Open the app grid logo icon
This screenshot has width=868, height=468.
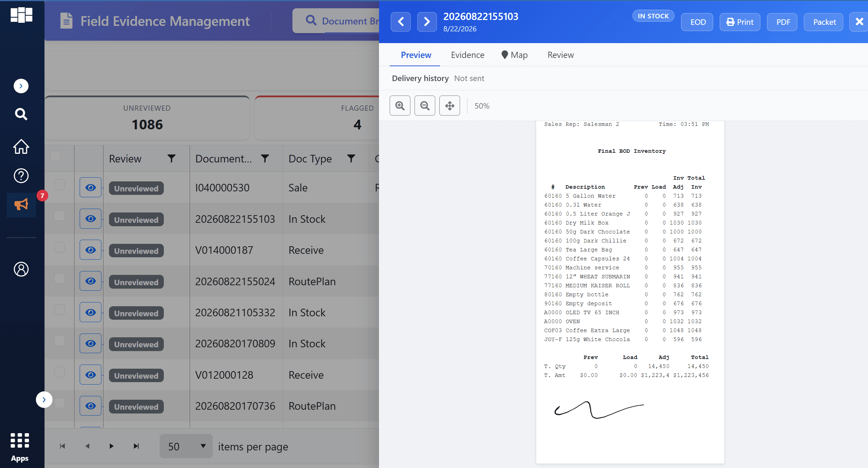pyautogui.click(x=21, y=15)
